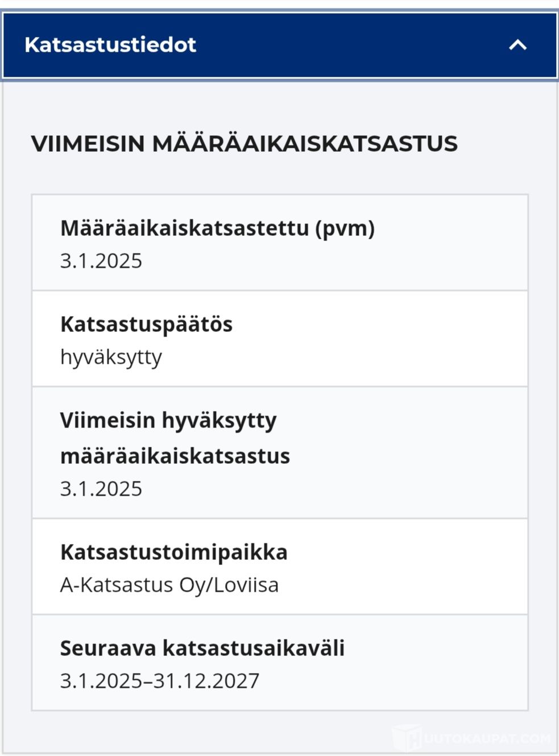Select the 3.1.2025–31.12.2027 date range
559x756 pixels.
click(x=160, y=681)
